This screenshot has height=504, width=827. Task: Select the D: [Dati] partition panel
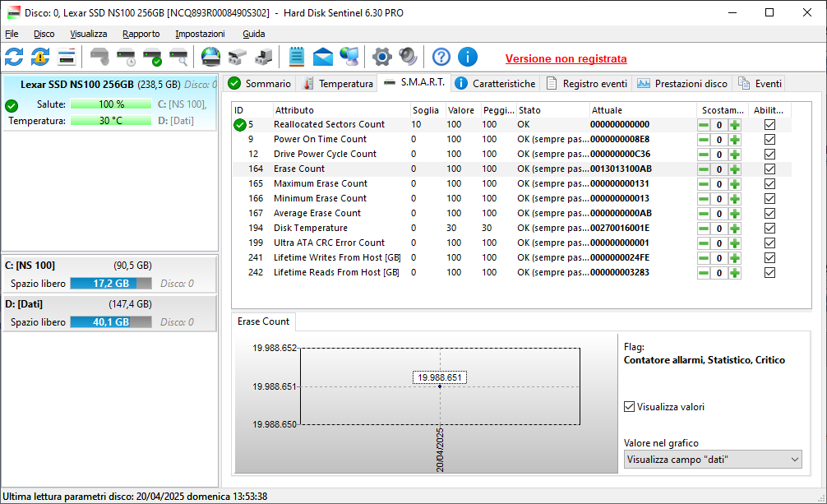tap(109, 313)
